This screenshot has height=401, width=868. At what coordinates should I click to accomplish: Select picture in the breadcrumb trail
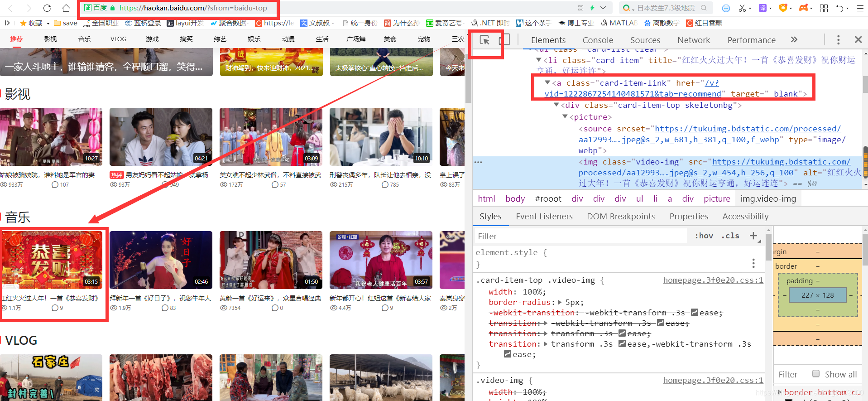click(717, 198)
